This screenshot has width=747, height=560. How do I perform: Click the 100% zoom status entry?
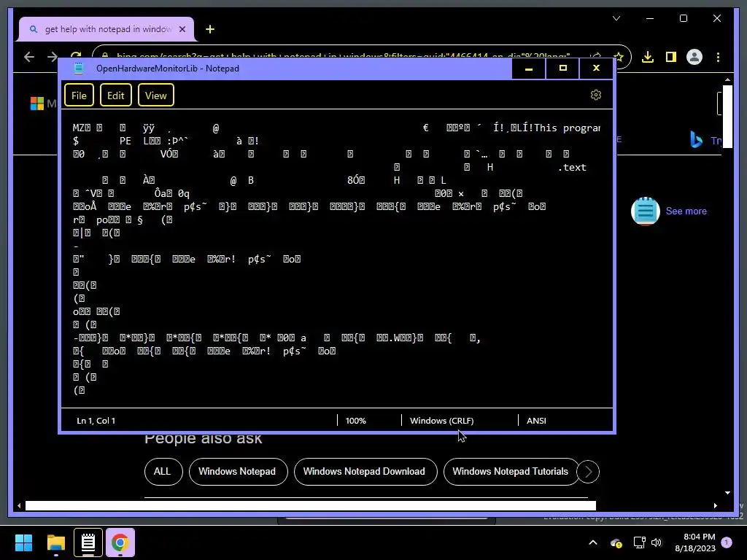tap(355, 421)
